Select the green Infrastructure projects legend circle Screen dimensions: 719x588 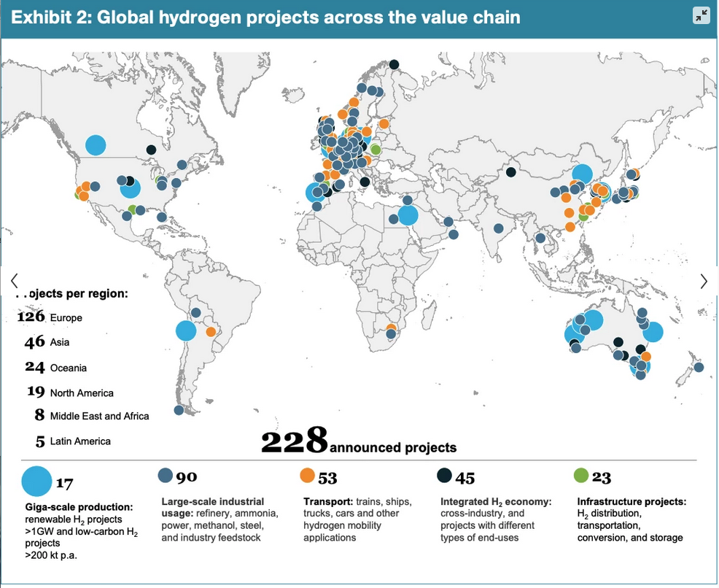pyautogui.click(x=580, y=476)
